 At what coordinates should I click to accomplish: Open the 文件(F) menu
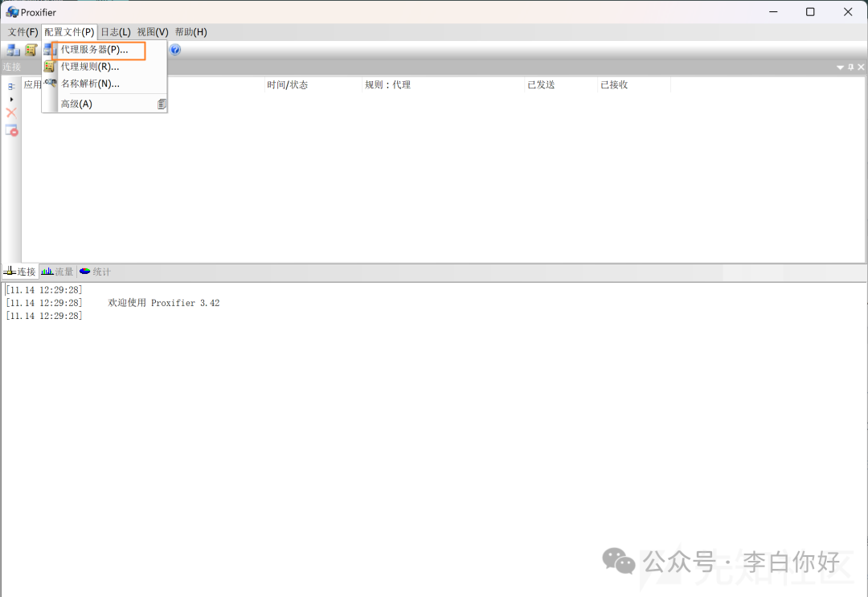click(x=23, y=32)
